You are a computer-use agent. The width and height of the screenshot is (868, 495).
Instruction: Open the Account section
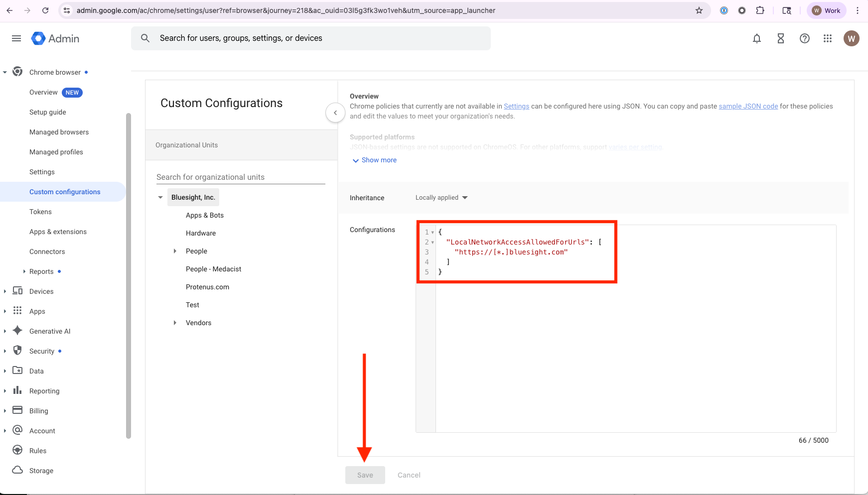42,431
